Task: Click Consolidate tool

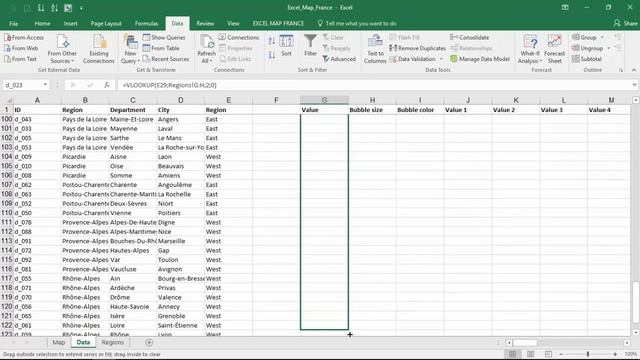Action: coord(469,37)
